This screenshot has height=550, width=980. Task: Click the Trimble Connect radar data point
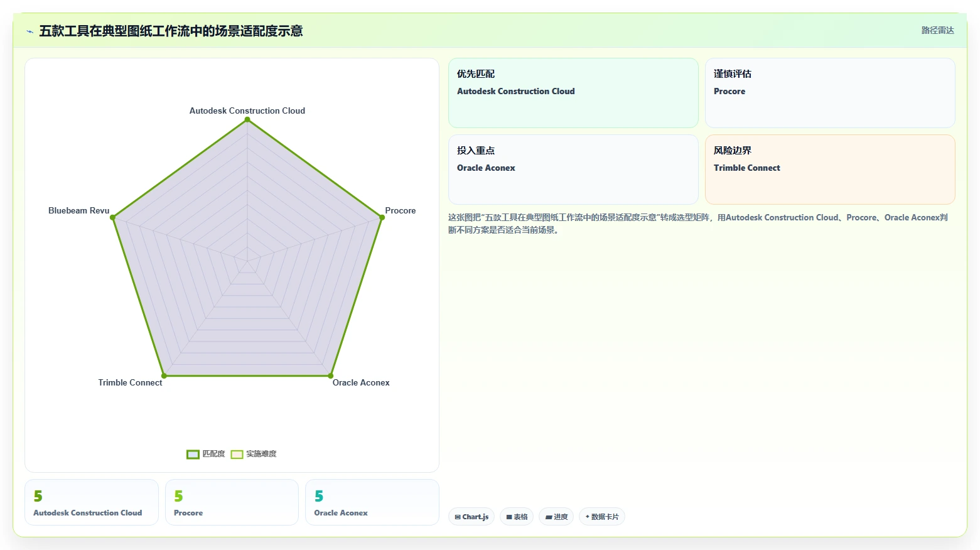[x=164, y=376]
